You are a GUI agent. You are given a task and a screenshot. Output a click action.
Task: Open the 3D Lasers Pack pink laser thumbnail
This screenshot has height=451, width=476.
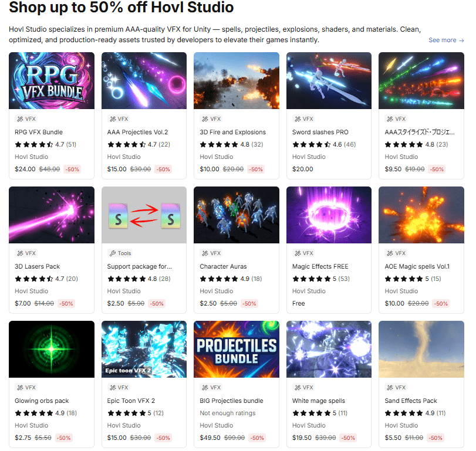pyautogui.click(x=52, y=215)
